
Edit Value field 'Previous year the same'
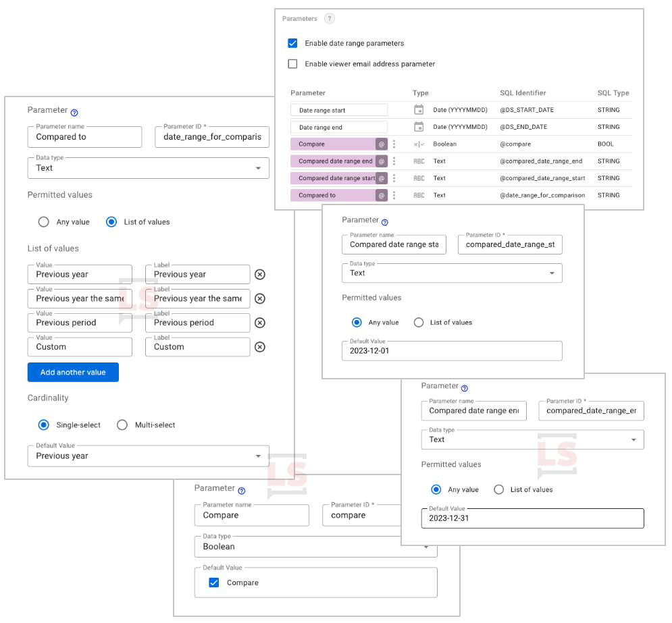tap(80, 298)
